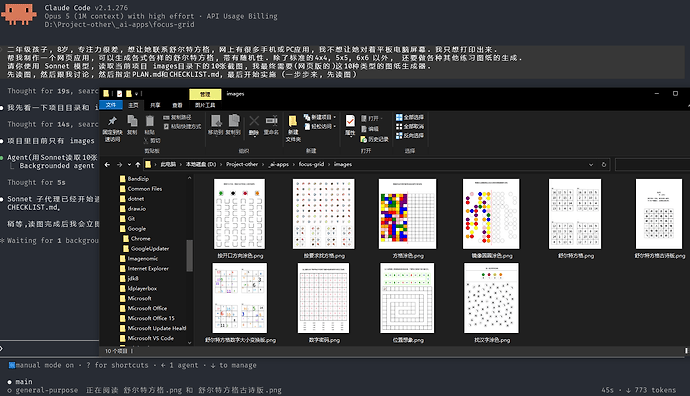Click the Pin to Quick access icon
The width and height of the screenshot is (690, 396).
pyautogui.click(x=112, y=121)
